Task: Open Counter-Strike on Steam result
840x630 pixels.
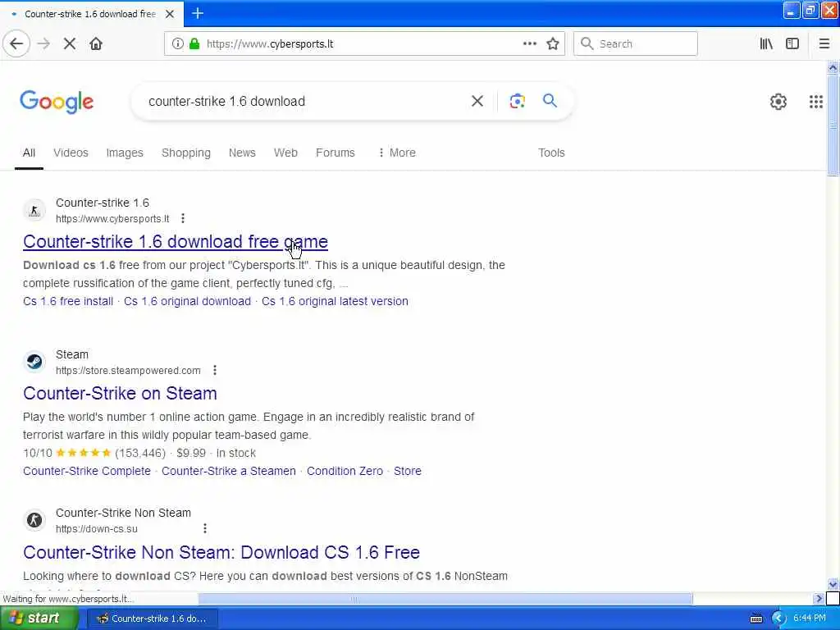Action: click(120, 393)
